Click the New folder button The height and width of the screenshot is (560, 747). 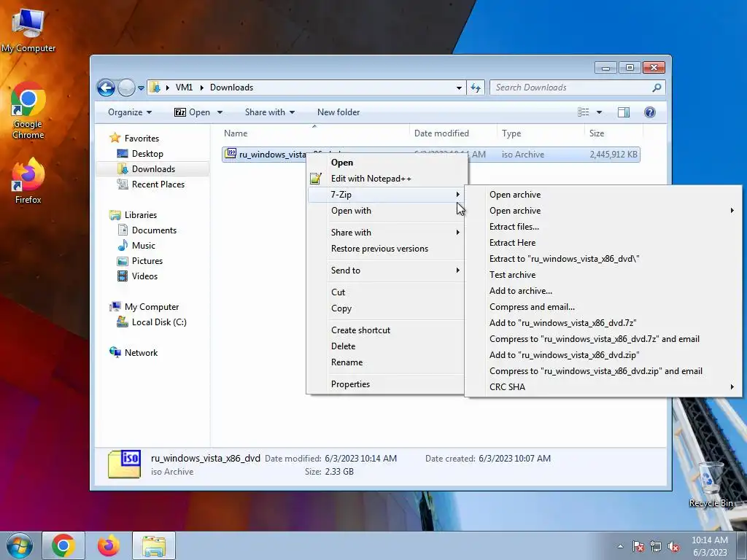tap(338, 112)
